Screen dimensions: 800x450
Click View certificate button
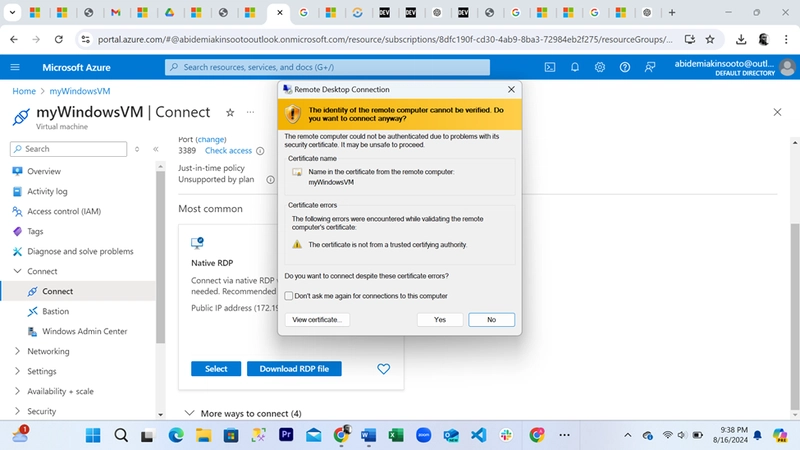point(317,319)
